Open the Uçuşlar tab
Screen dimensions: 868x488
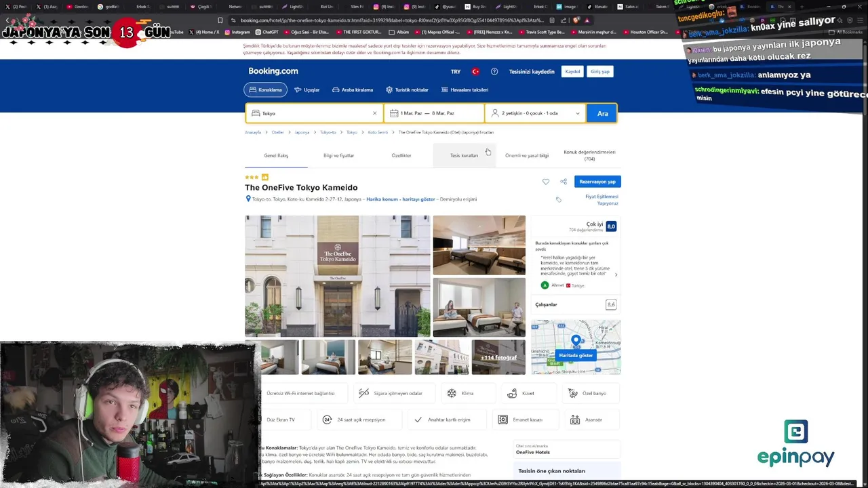[x=307, y=89]
